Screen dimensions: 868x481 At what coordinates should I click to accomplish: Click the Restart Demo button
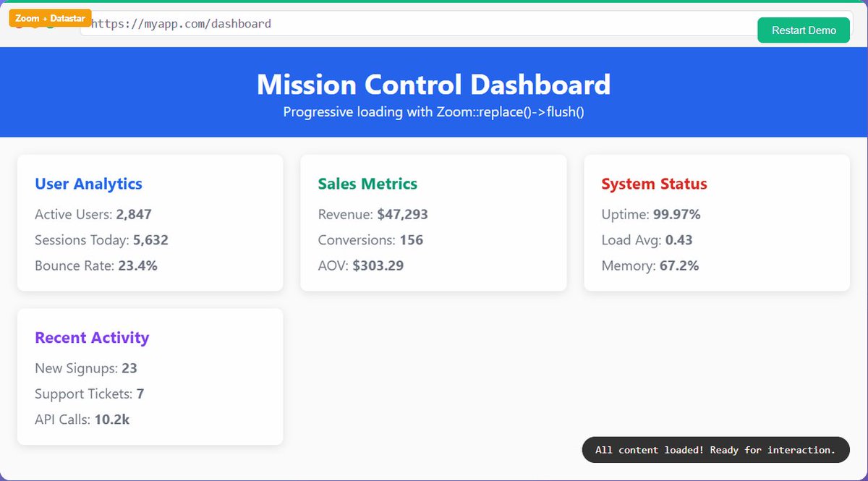point(804,30)
